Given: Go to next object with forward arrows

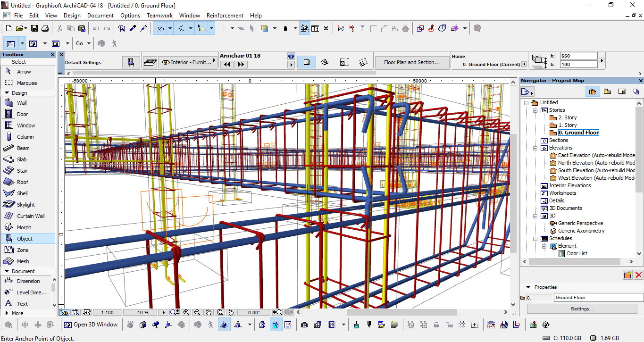Looking at the screenshot, I should coord(241,65).
